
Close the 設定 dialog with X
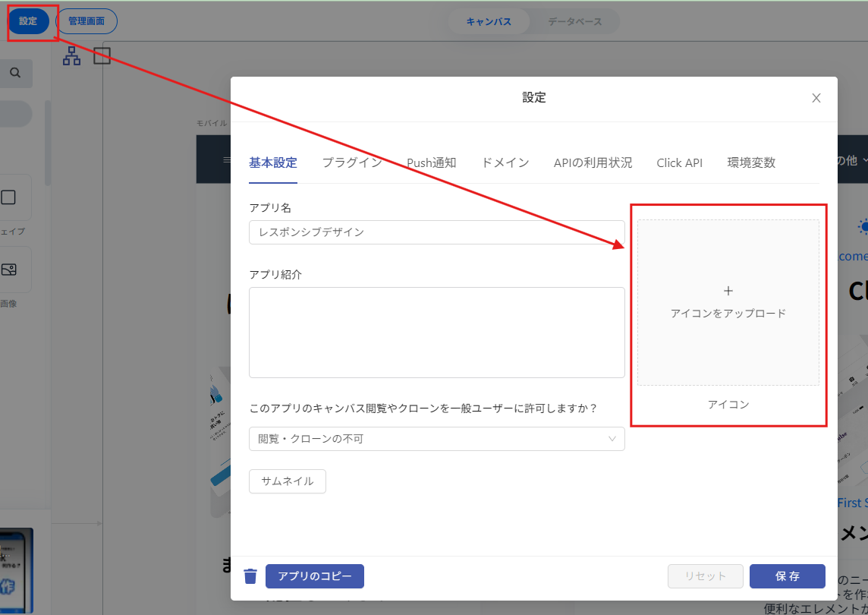point(816,98)
